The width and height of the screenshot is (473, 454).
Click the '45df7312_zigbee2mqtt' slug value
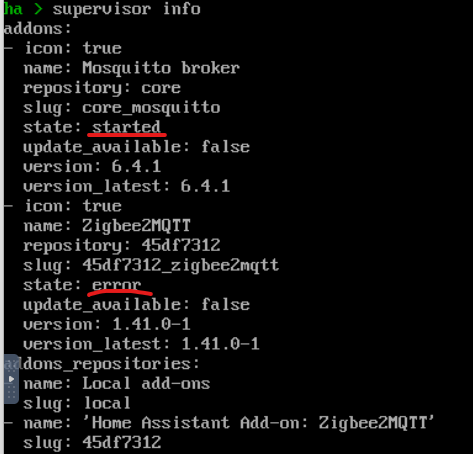180,266
